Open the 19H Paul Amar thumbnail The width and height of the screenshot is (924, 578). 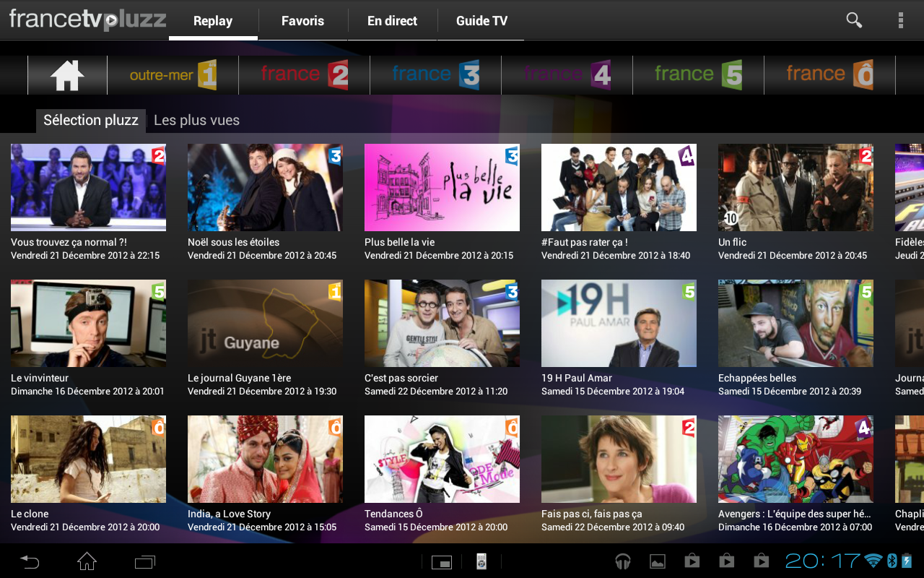[619, 324]
